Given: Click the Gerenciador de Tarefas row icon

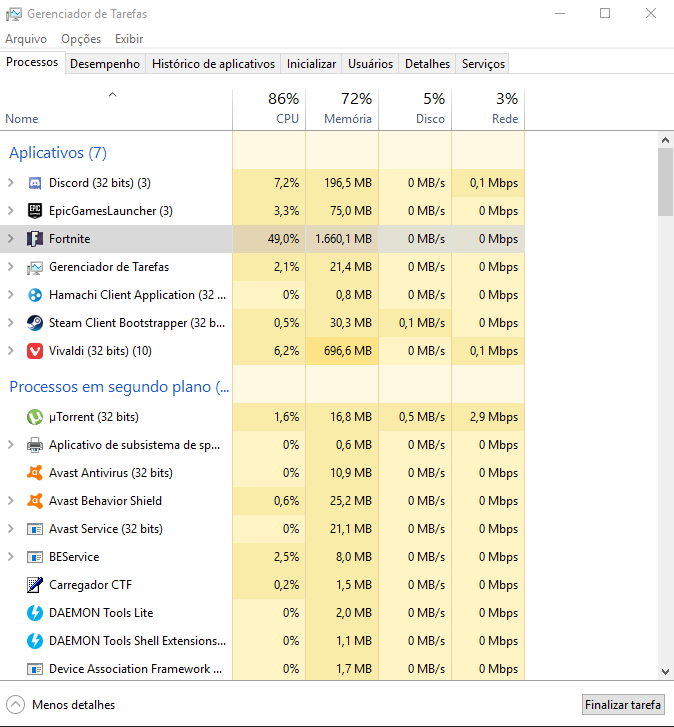Looking at the screenshot, I should pos(35,267).
